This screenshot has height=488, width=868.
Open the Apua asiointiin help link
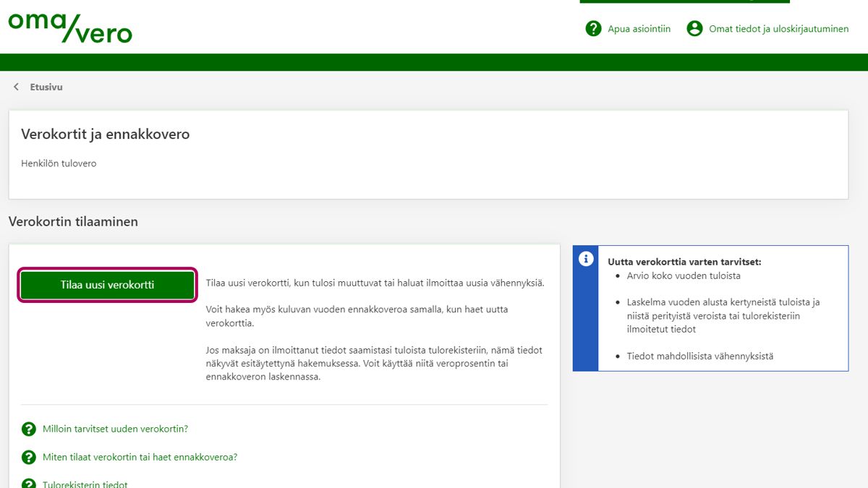pyautogui.click(x=639, y=29)
